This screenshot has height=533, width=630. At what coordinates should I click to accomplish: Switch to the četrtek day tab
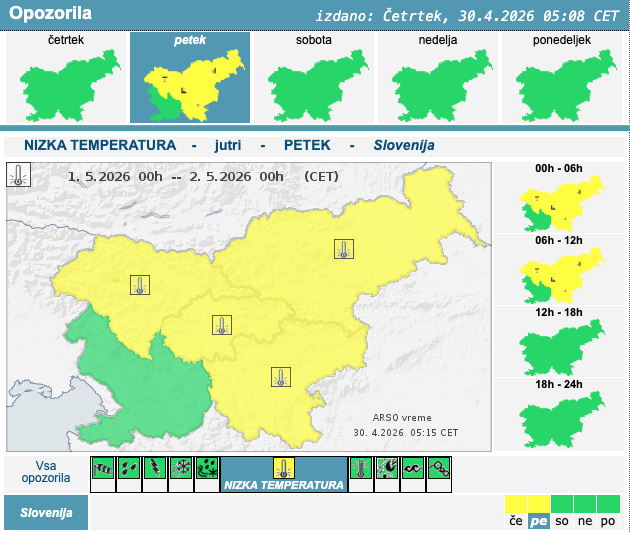(66, 77)
